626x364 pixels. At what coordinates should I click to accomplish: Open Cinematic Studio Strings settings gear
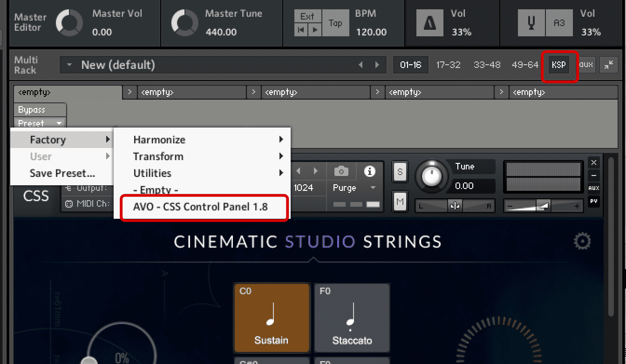click(x=582, y=242)
